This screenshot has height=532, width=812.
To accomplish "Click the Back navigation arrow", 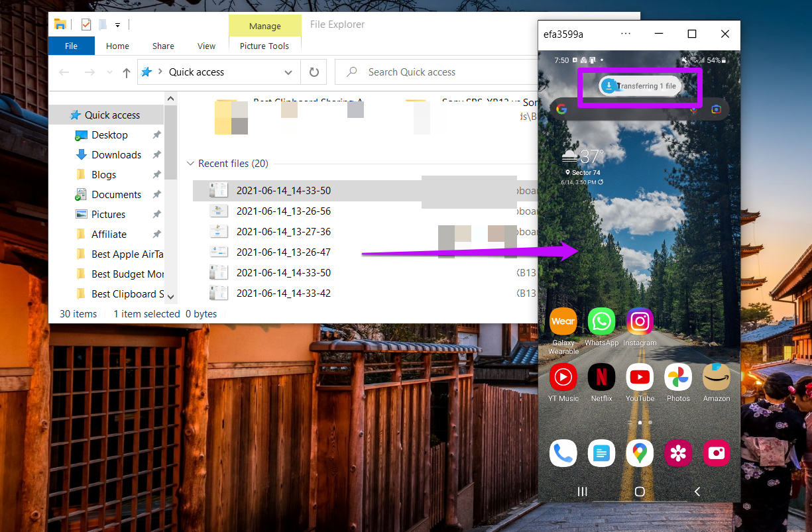I will [x=65, y=72].
